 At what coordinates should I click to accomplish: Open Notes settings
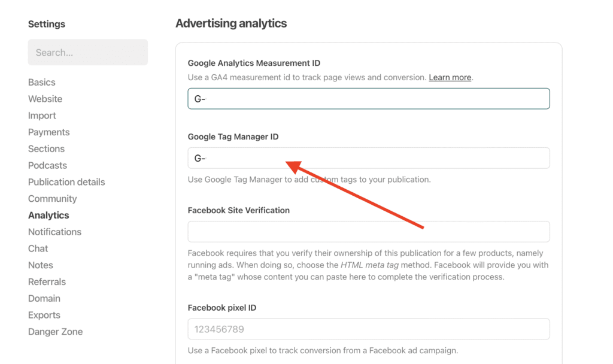pyautogui.click(x=40, y=265)
